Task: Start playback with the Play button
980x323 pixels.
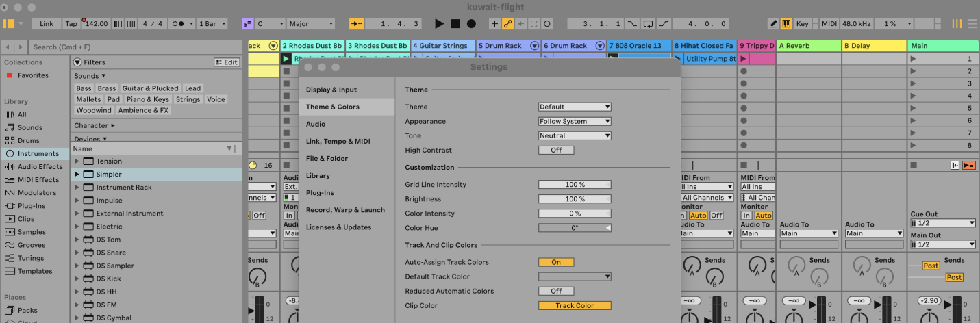Action: click(x=440, y=24)
